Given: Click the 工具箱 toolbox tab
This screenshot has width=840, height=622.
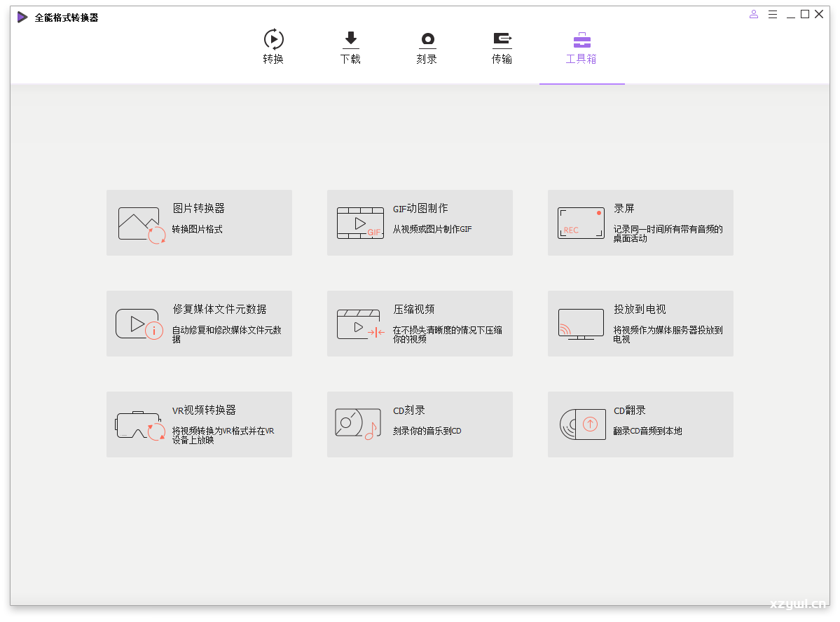Looking at the screenshot, I should [x=581, y=47].
